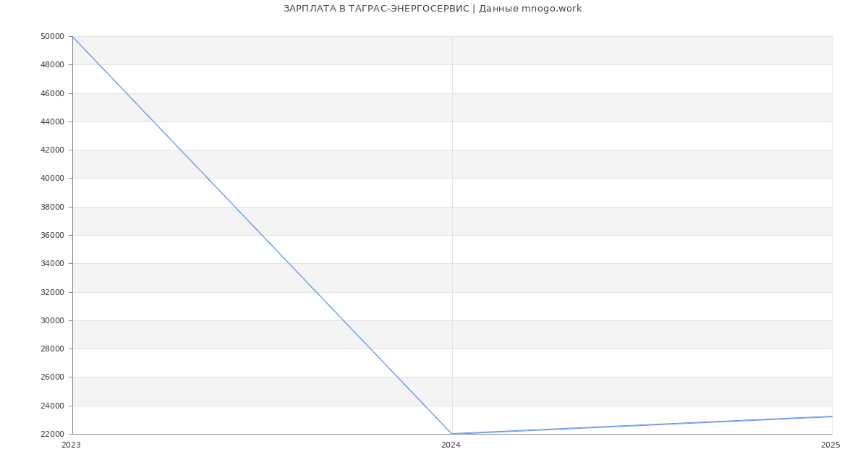Click the chart title ЗАРПЛАТА В ТАГРАС-ЭНЕРГОСЕРВИС
868x470 pixels.
pyautogui.click(x=376, y=9)
